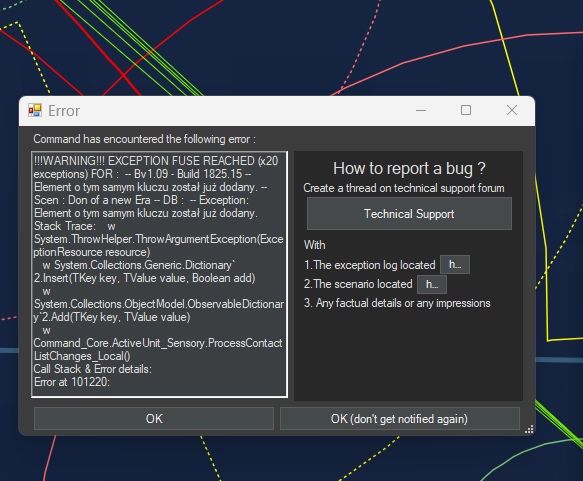Viewport: 583px width, 481px height.
Task: Click the 'With' label
Action: tap(315, 245)
